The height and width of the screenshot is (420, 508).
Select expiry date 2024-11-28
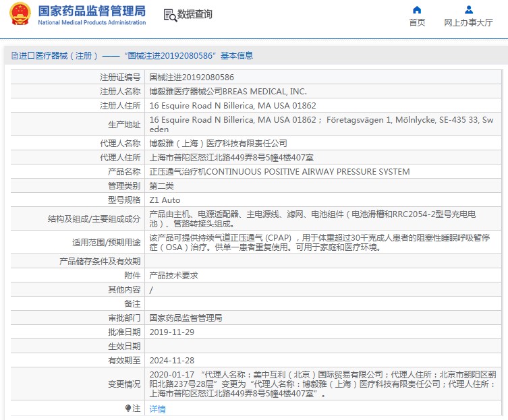click(172, 361)
